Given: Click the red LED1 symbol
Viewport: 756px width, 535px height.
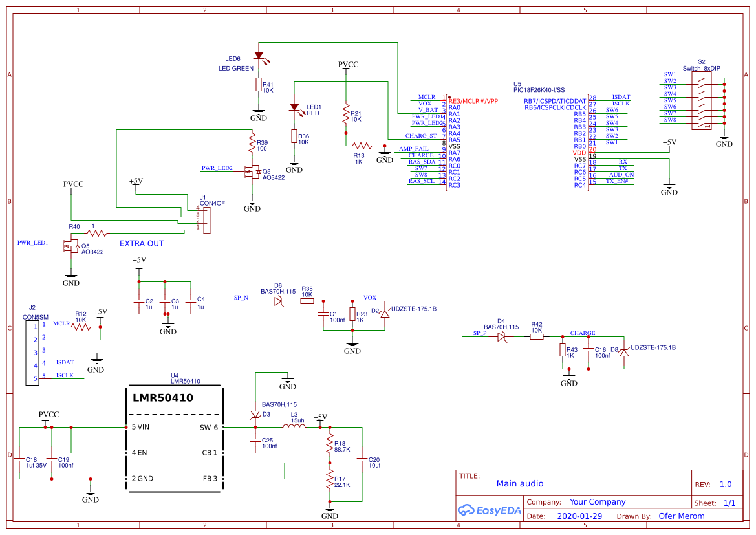Looking at the screenshot, I should [x=295, y=105].
